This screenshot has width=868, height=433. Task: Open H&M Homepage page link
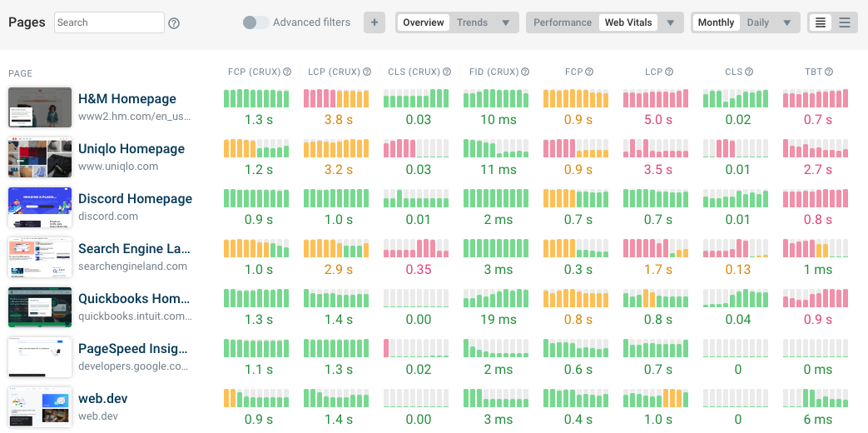pos(127,99)
